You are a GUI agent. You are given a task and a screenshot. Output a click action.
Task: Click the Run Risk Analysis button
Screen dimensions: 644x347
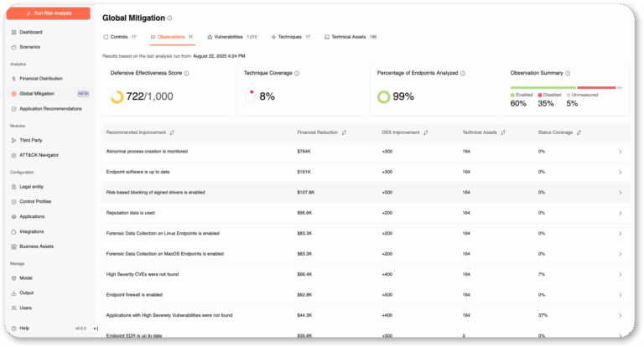tap(49, 13)
